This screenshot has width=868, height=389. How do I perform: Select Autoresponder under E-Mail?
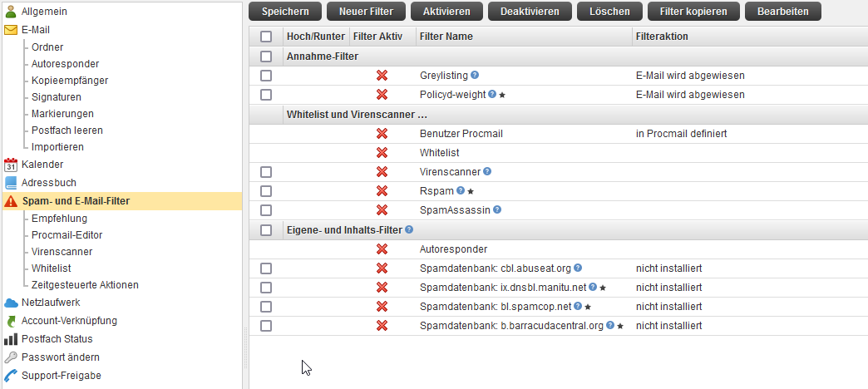pos(66,64)
